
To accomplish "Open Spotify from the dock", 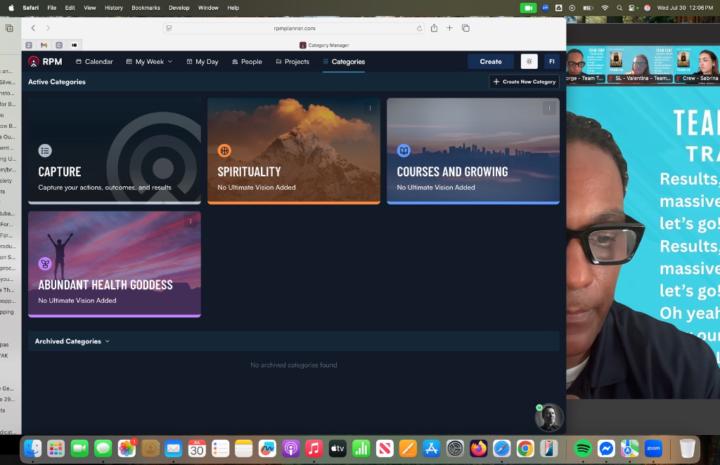I will tap(583, 448).
